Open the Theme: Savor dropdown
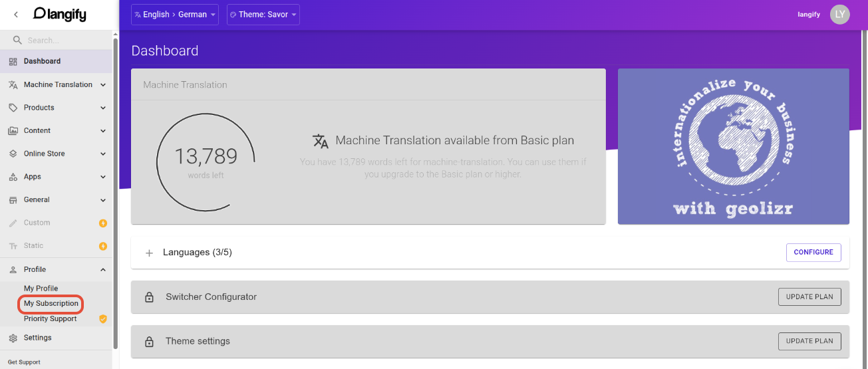868x369 pixels. pyautogui.click(x=263, y=15)
